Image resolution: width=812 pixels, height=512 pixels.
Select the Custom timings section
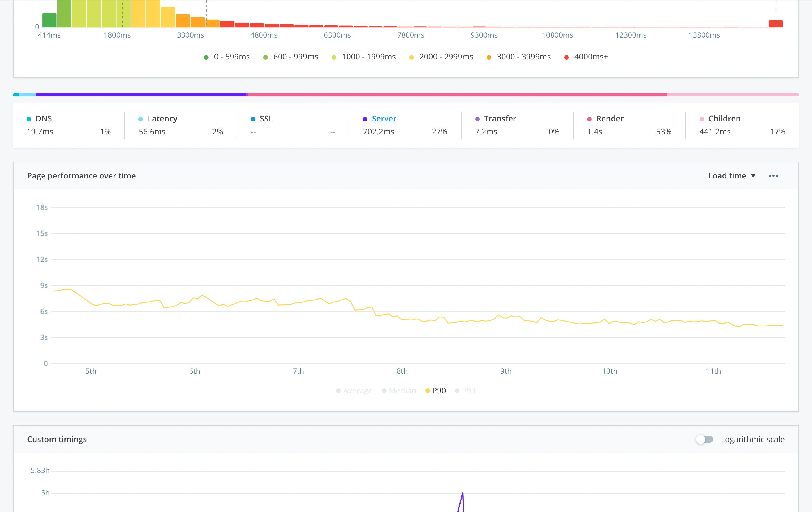(x=57, y=439)
